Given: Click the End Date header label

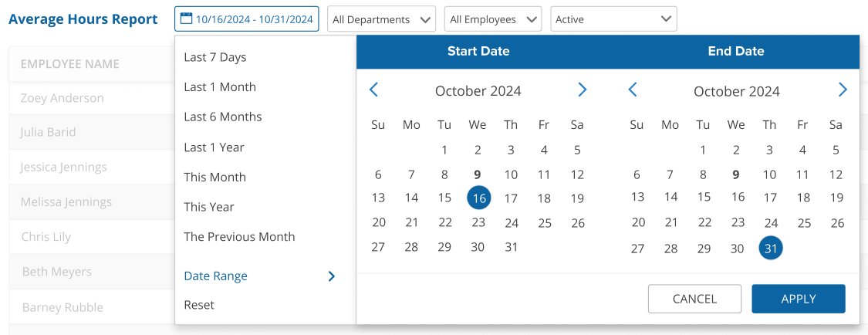Looking at the screenshot, I should click(x=736, y=52).
